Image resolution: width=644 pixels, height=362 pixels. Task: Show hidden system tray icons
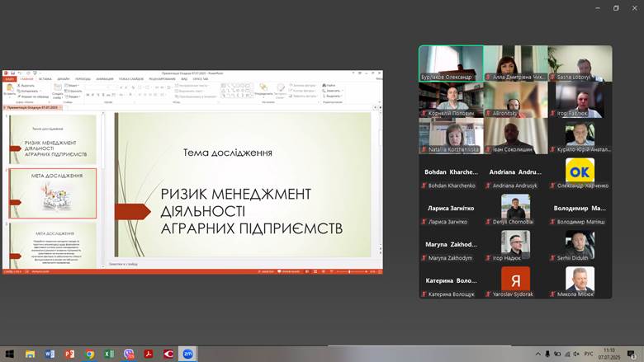(537, 354)
